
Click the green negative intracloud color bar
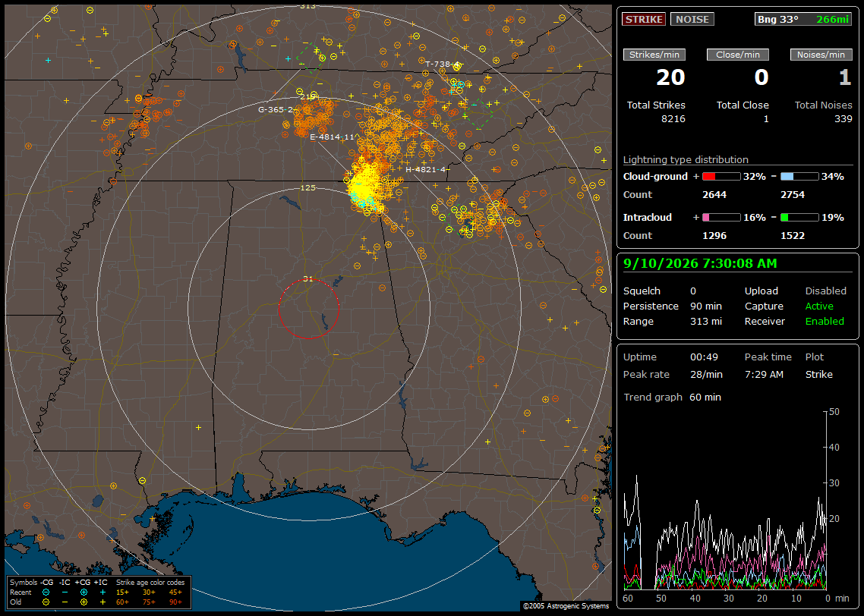799,218
